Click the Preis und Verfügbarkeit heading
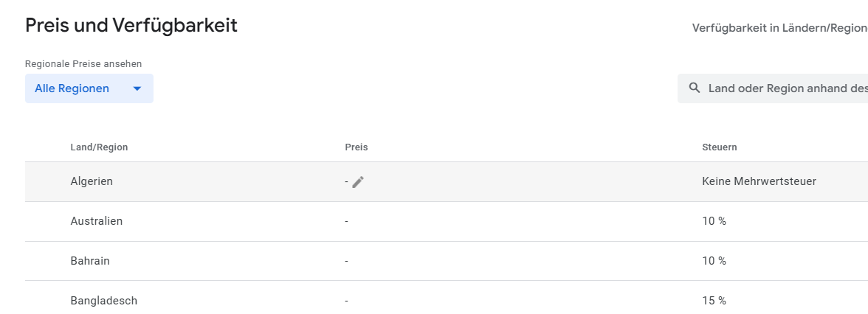The width and height of the screenshot is (868, 314). click(x=131, y=26)
